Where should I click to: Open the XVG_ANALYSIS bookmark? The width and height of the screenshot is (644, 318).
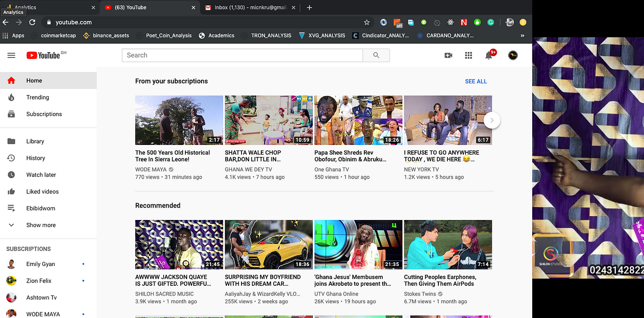click(x=322, y=35)
